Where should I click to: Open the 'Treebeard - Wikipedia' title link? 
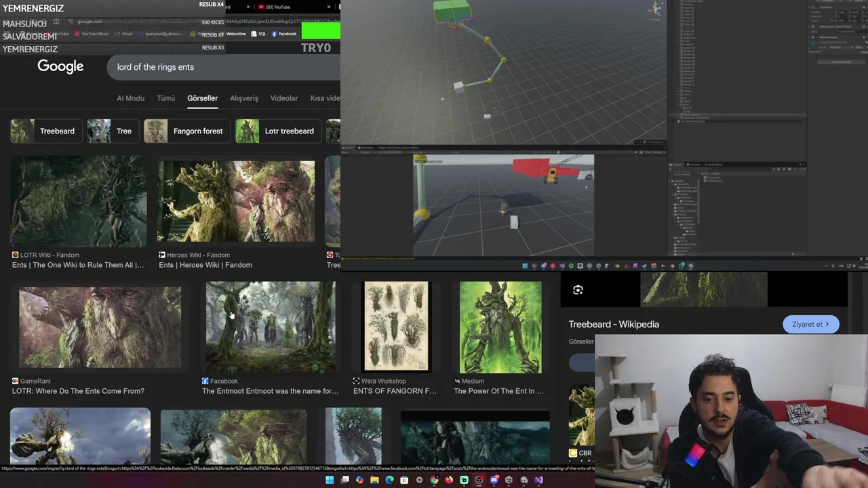614,324
